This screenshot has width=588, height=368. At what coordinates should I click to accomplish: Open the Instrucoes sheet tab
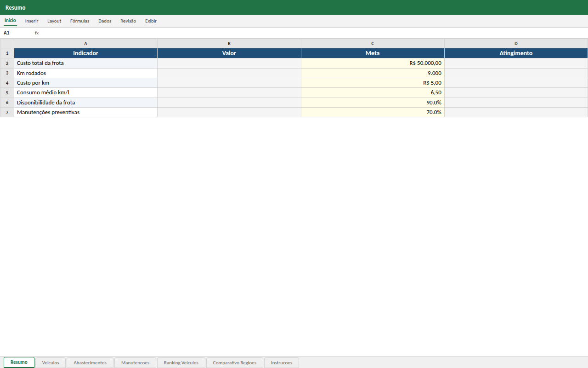pyautogui.click(x=282, y=363)
